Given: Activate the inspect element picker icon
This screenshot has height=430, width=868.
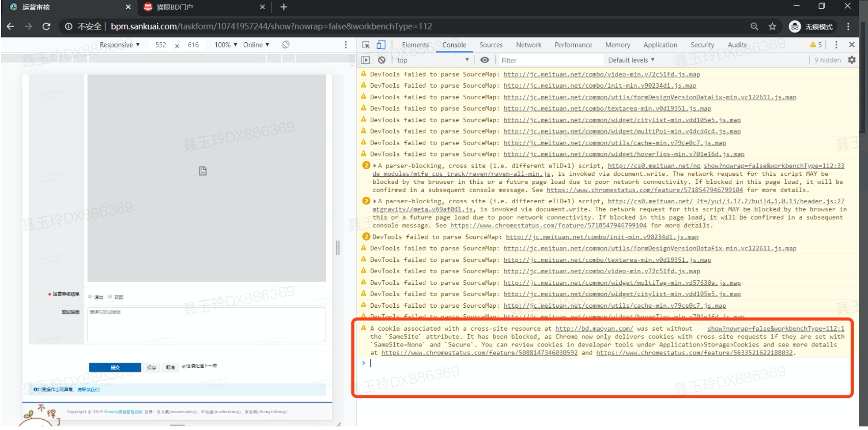Looking at the screenshot, I should click(366, 45).
